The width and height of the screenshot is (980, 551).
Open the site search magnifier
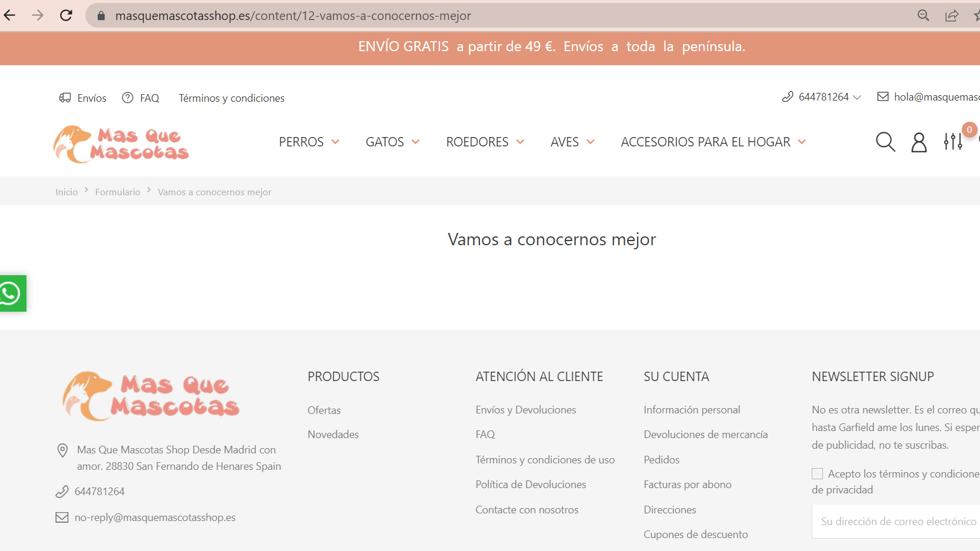[885, 142]
